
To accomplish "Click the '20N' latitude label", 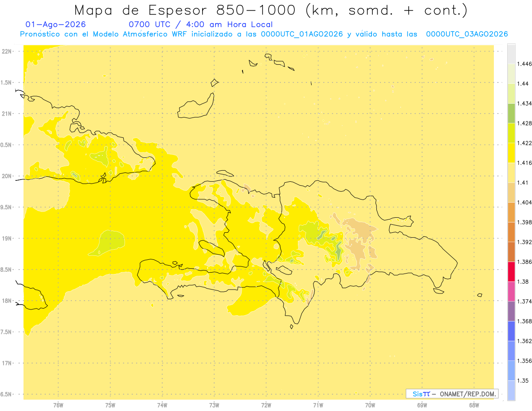I will click(7, 176).
